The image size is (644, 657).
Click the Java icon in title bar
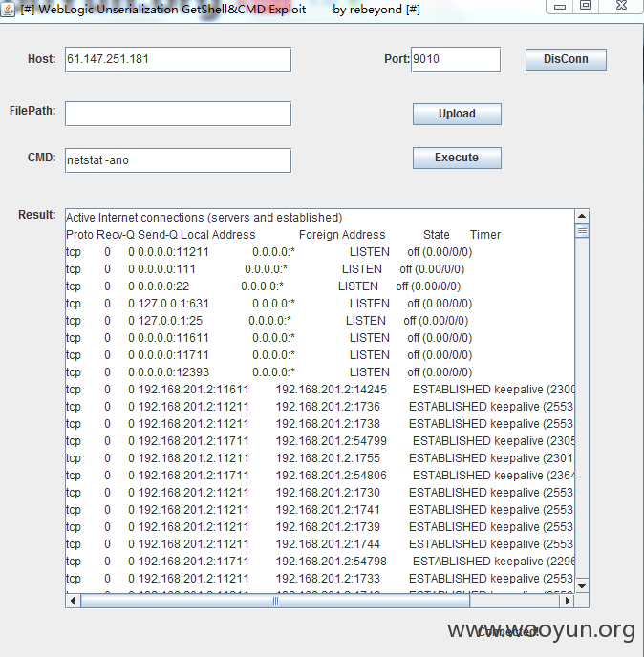pos(8,9)
